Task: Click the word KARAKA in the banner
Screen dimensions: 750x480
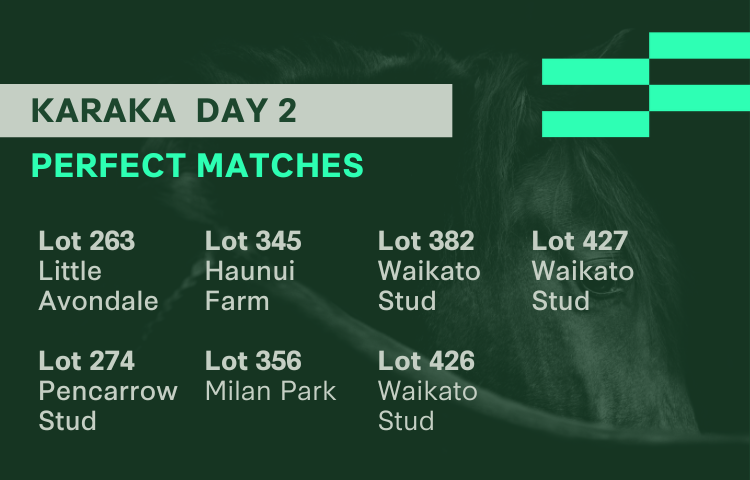Action: point(104,110)
